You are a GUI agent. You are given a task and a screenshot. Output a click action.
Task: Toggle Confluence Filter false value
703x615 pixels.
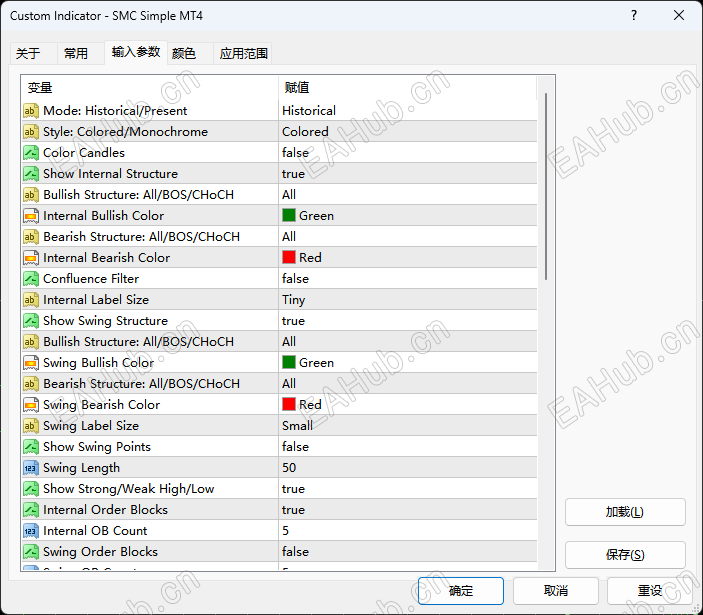(408, 279)
